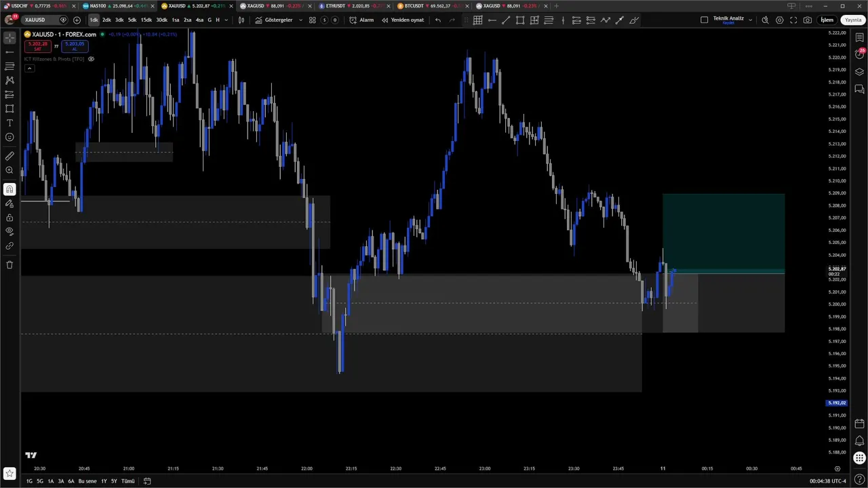Click the grid table icon in drawing bar
The image size is (868, 488).
coord(478,20)
